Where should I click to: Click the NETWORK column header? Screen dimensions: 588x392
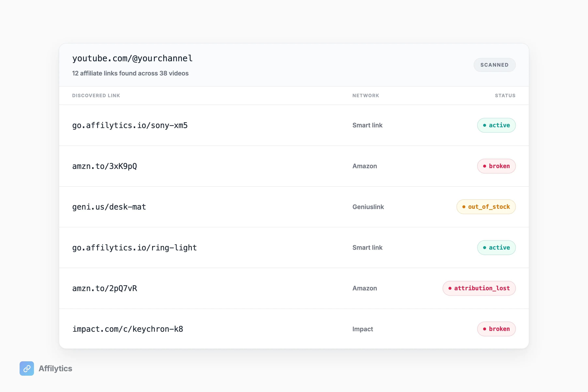(x=366, y=96)
